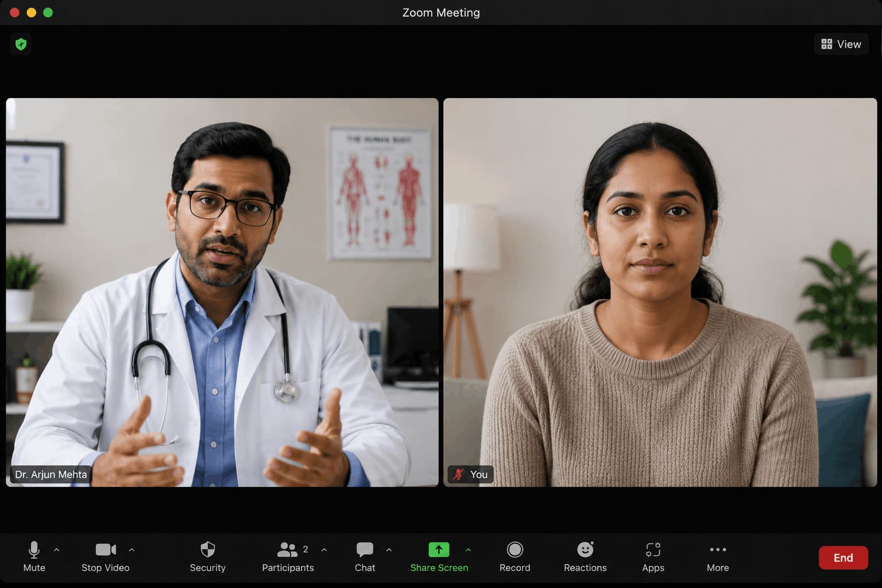Click the Dr. Arjun Mehta name label
Viewport: 882px width, 588px height.
coord(51,474)
